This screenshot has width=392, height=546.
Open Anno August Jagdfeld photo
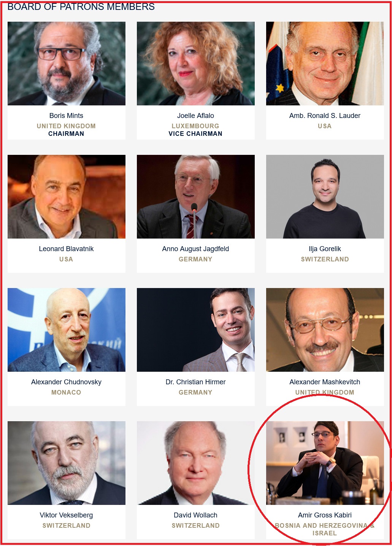[x=196, y=197]
